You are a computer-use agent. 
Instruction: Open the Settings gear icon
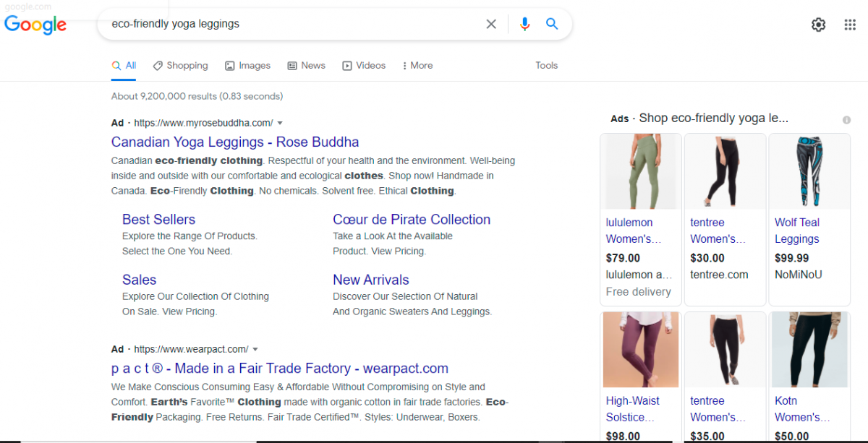click(818, 25)
